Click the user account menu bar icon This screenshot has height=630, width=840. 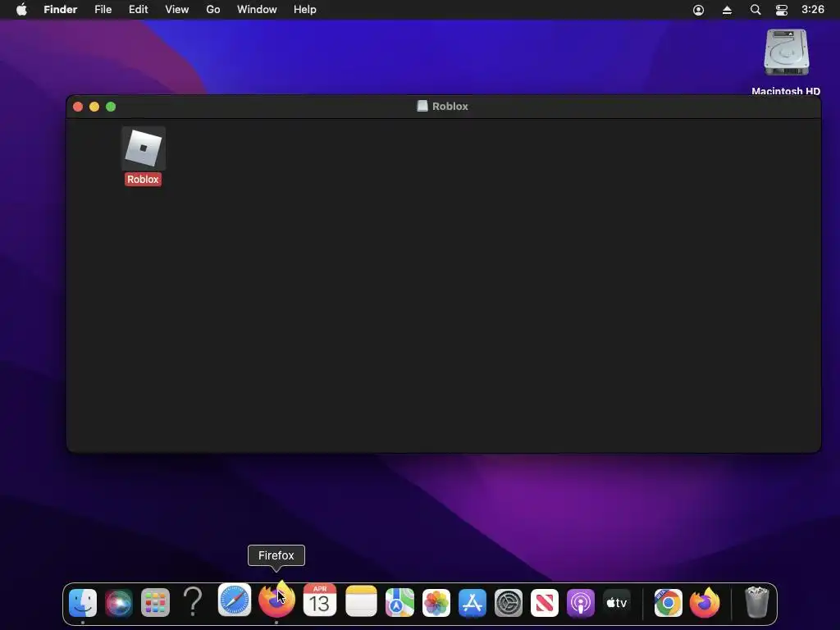(699, 10)
